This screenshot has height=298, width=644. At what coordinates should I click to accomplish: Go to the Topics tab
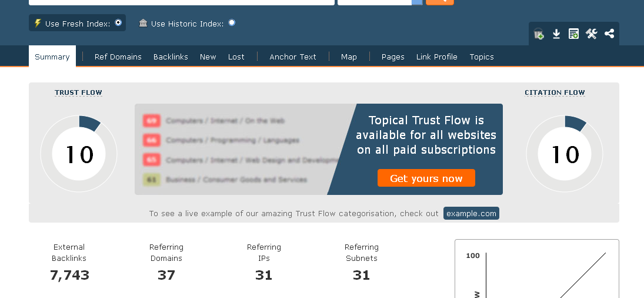point(481,57)
